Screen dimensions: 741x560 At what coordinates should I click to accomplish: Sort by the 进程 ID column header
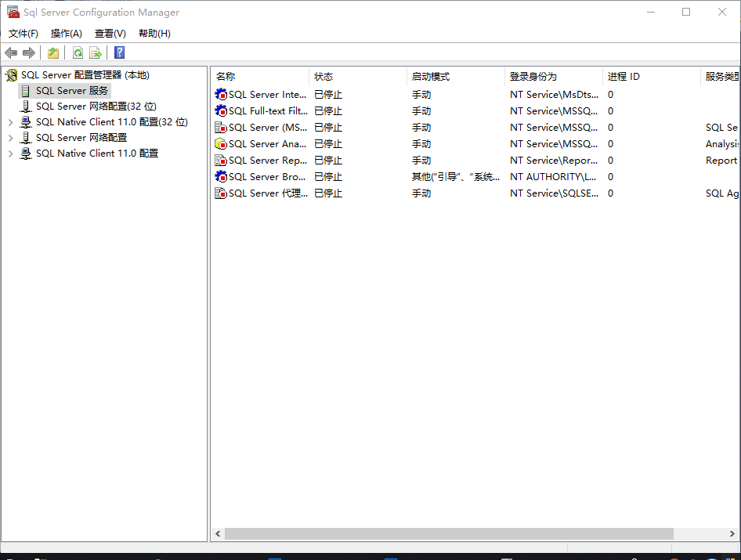(x=651, y=77)
